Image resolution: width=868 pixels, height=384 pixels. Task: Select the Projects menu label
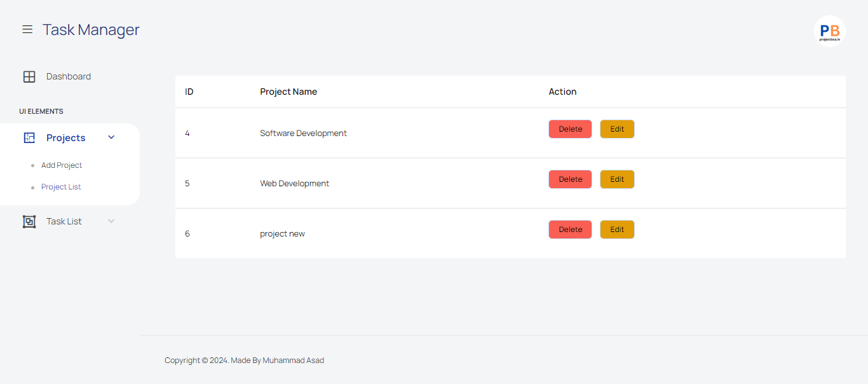[66, 138]
